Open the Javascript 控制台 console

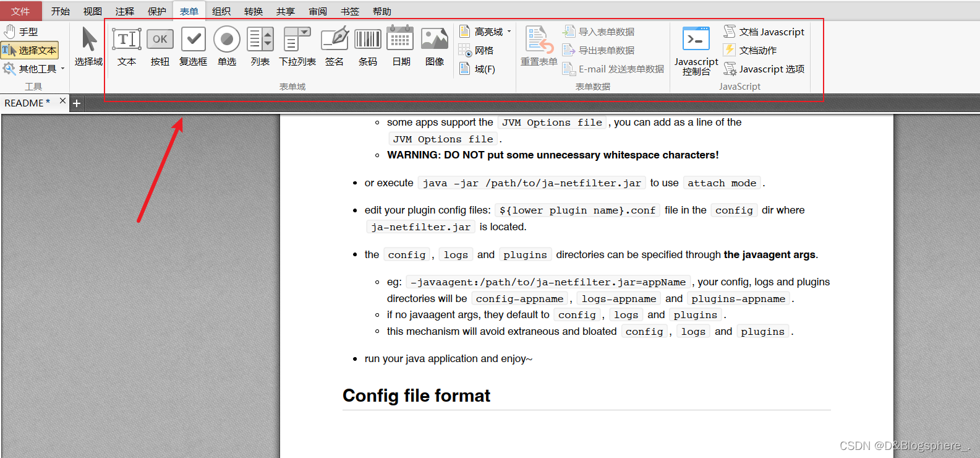[x=696, y=51]
